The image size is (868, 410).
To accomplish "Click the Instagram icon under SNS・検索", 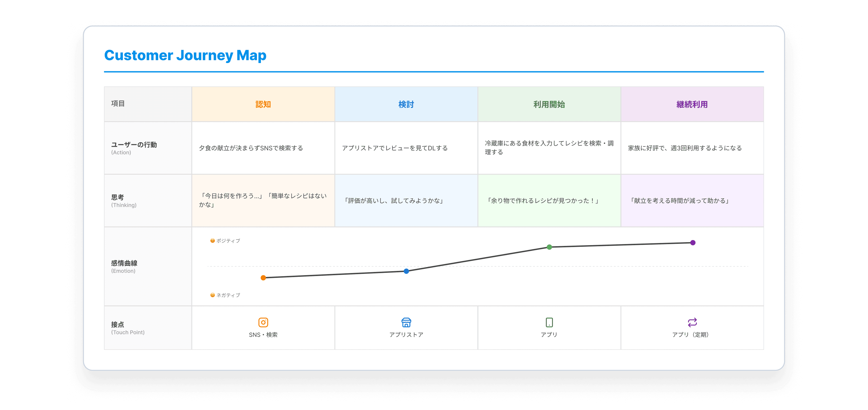I will click(x=263, y=322).
